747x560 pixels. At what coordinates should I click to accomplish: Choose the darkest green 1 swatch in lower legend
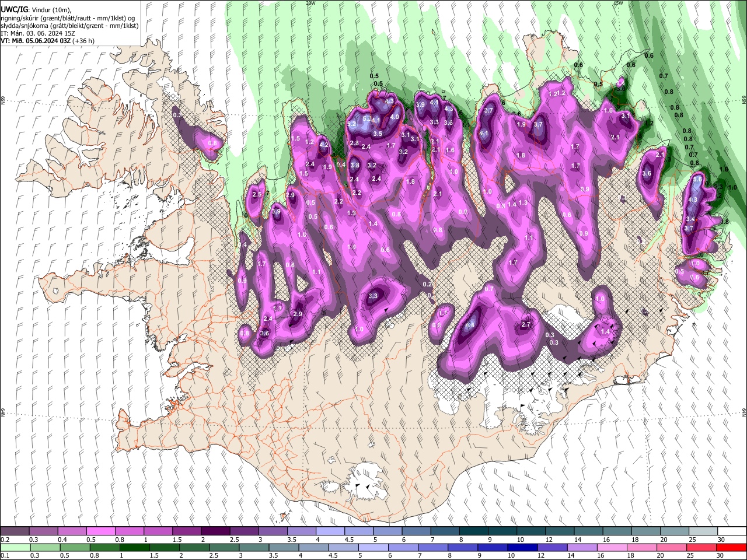point(134,548)
